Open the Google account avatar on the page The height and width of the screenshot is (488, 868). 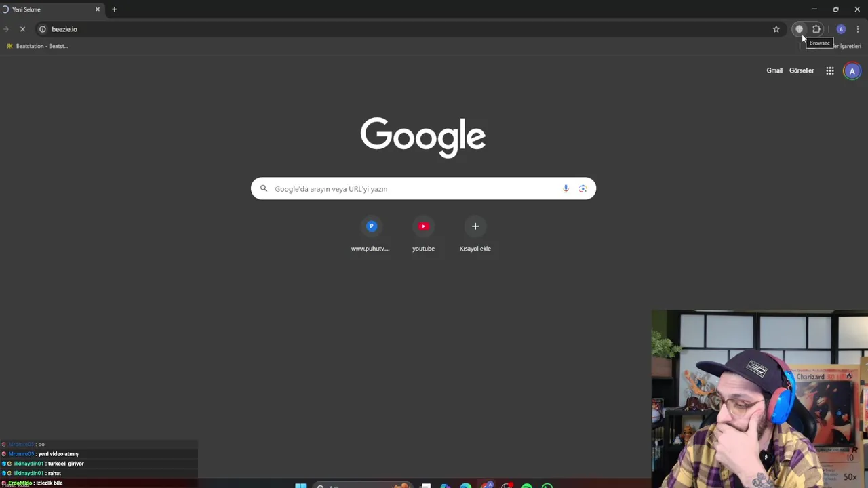852,70
